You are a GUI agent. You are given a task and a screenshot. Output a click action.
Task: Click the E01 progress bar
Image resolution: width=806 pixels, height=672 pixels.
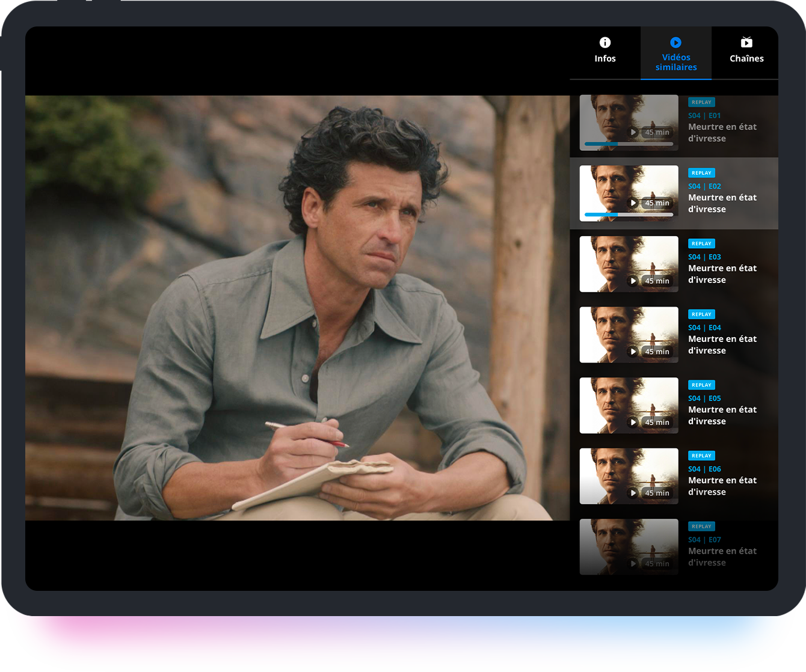(629, 144)
